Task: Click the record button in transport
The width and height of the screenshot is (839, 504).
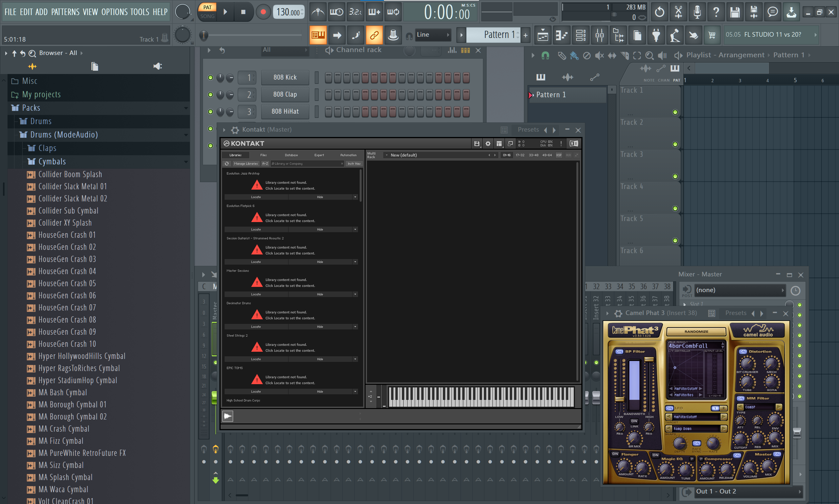Action: pos(263,12)
